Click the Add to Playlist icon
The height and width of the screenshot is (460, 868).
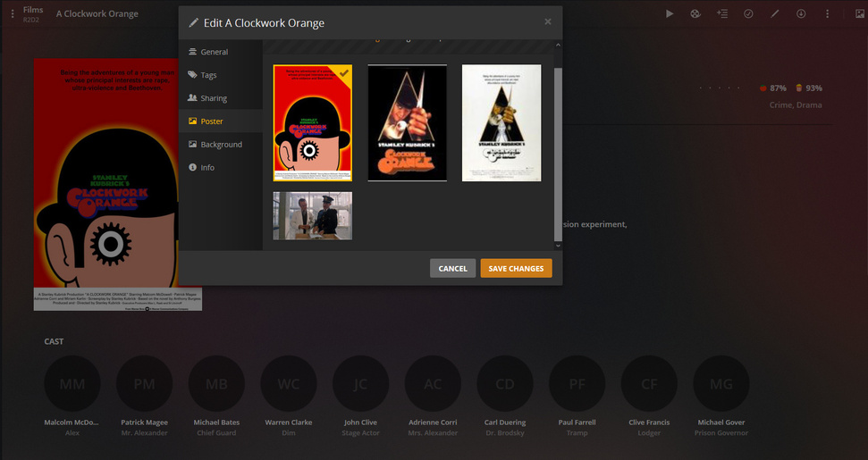pyautogui.click(x=722, y=13)
